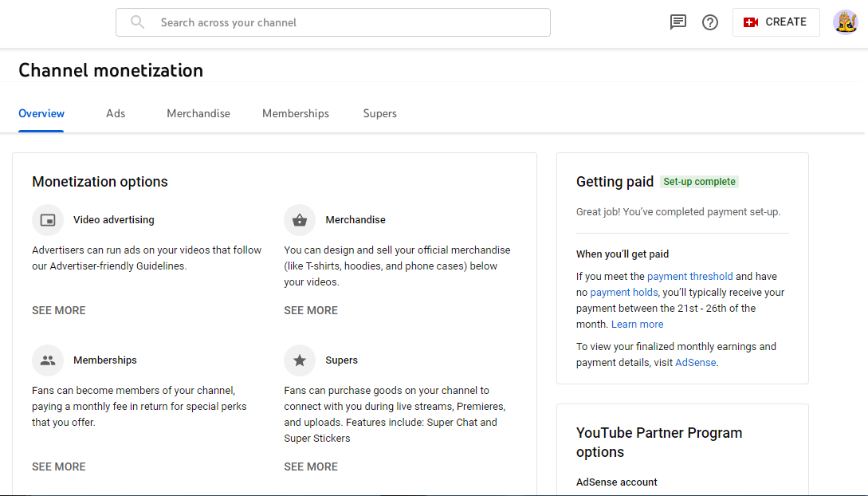Image resolution: width=868 pixels, height=496 pixels.
Task: Switch to the Ads tab
Action: pos(116,113)
